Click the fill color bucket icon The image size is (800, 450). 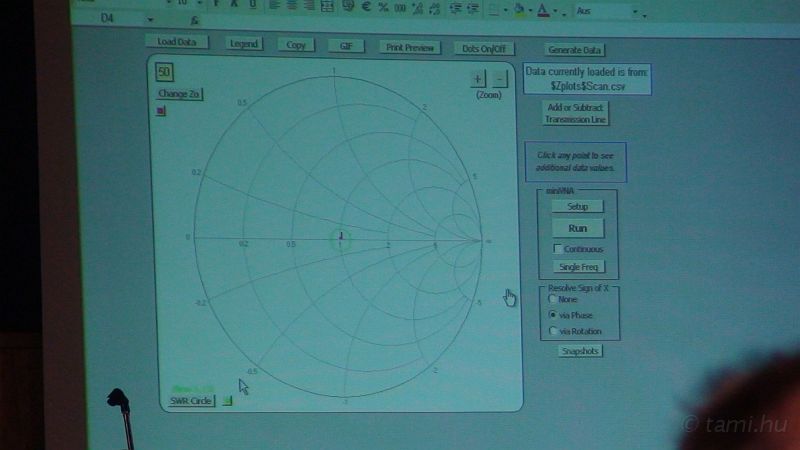click(x=518, y=9)
